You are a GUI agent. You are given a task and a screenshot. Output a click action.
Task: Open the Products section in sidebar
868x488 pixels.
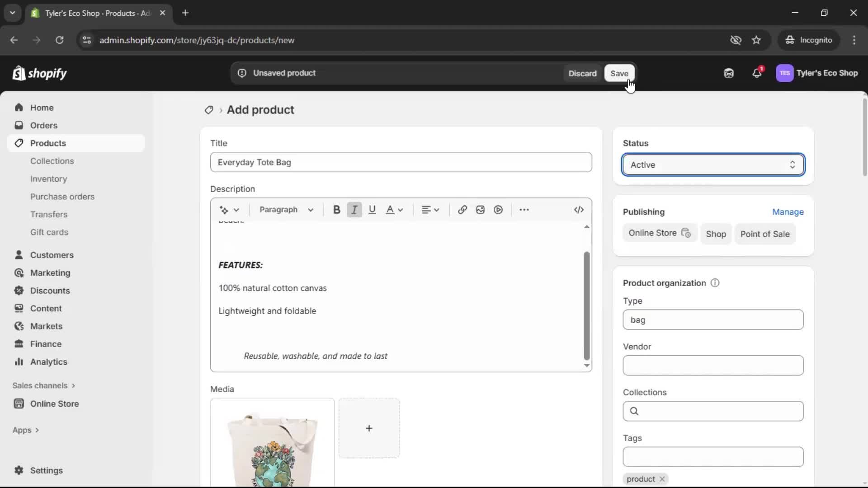[48, 143]
